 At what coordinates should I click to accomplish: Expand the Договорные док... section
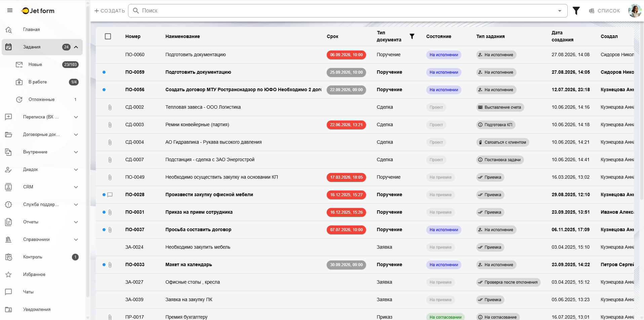point(76,135)
